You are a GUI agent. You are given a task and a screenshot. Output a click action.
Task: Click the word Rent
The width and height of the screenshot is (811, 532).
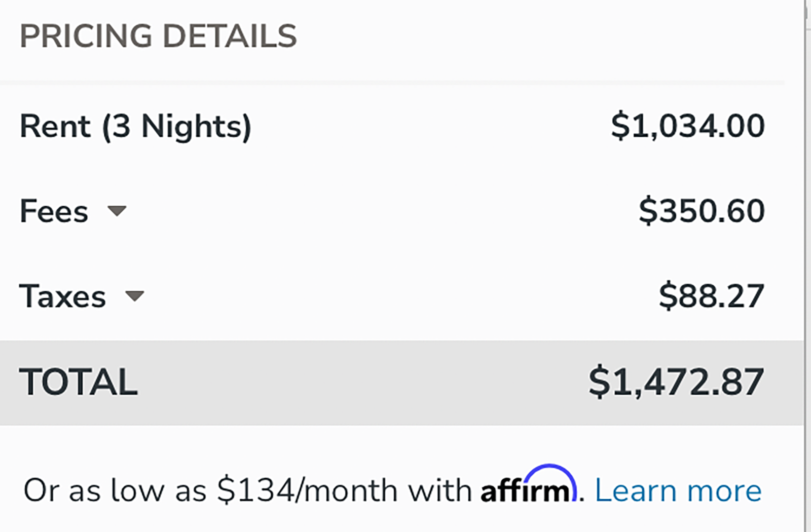click(x=55, y=126)
